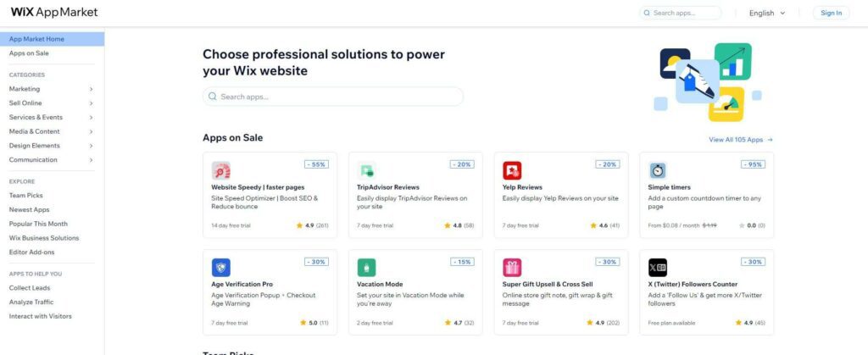868x355 pixels.
Task: Open the Yelp Reviews title link
Action: (522, 187)
